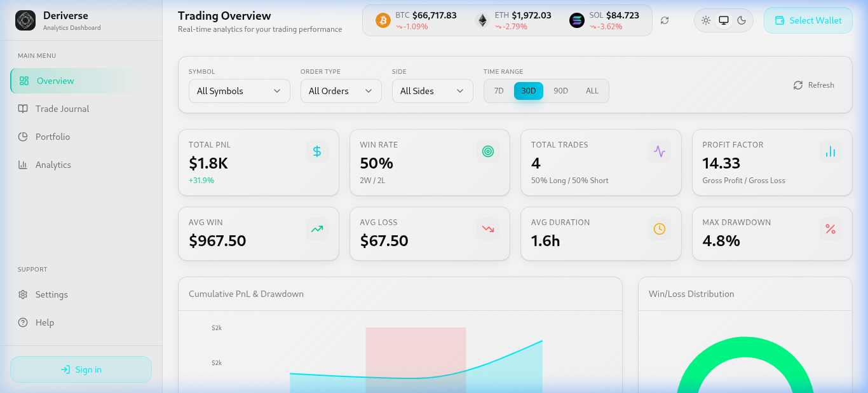Click the +31.9% PnL change

(x=201, y=181)
